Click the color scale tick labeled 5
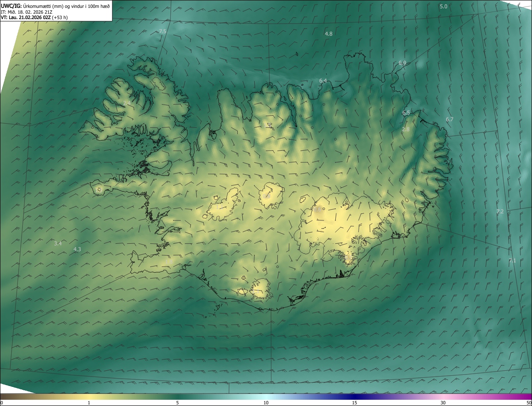Screen dimensions: 532x406 click(x=177, y=403)
